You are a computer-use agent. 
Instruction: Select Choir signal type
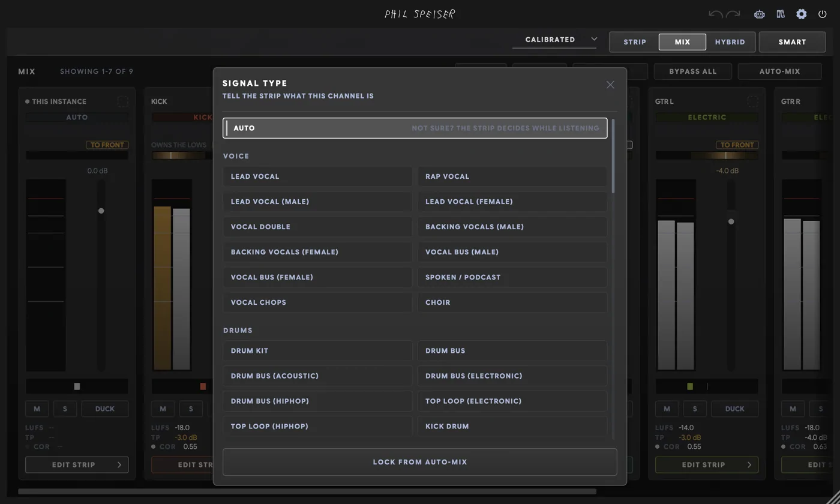pos(512,302)
